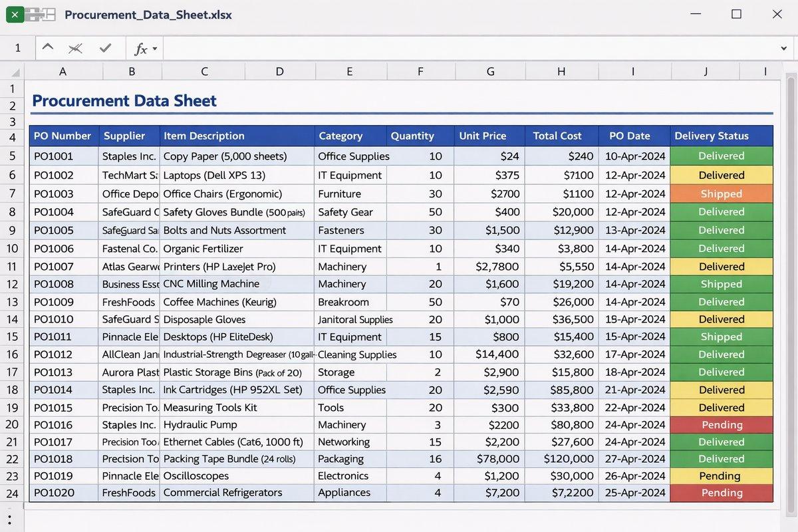Click the red Pending status for PO1016

pyautogui.click(x=722, y=424)
